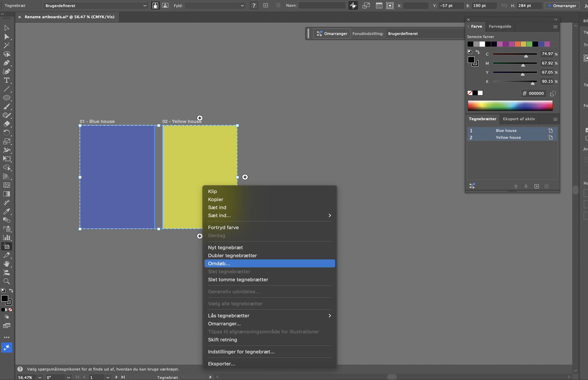Click the Magic Wand tool
This screenshot has height=380, width=588.
[6, 45]
